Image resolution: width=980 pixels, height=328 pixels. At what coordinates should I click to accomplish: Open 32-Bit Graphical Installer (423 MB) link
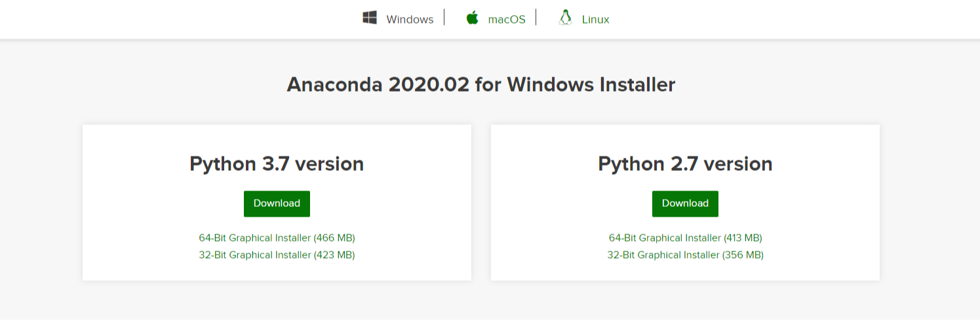277,255
